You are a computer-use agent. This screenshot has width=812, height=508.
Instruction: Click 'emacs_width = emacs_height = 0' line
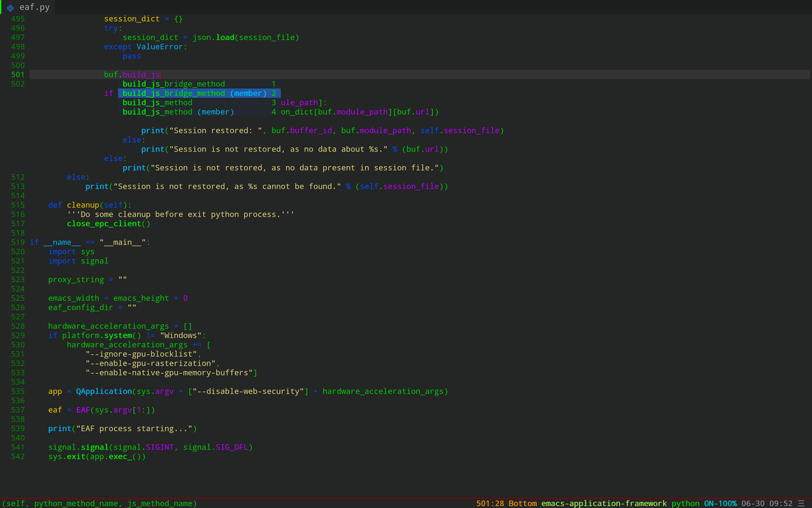(x=118, y=298)
